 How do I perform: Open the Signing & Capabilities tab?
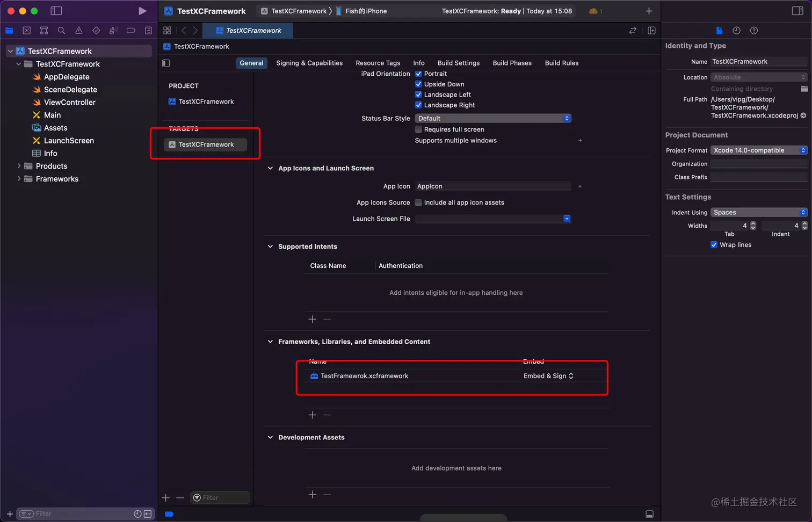coord(309,63)
